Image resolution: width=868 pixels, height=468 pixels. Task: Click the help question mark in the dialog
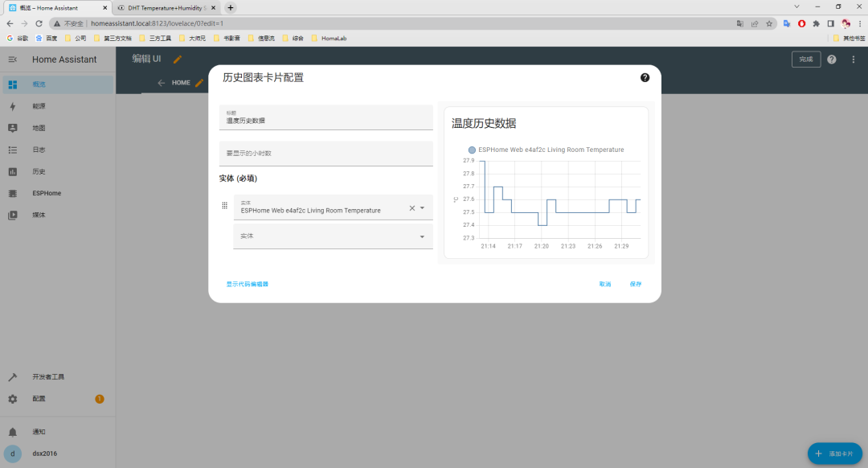click(644, 77)
